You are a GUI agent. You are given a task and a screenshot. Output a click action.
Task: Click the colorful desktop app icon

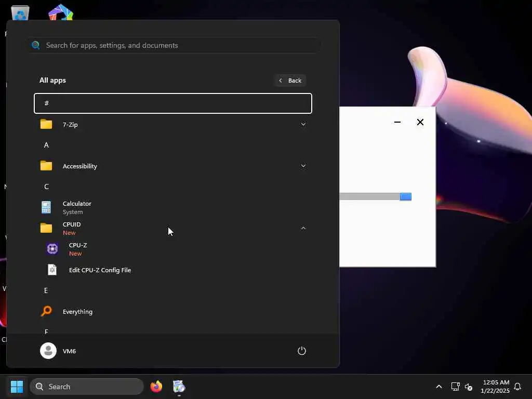click(x=61, y=12)
